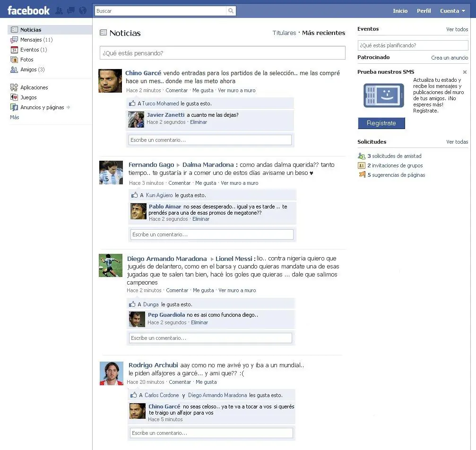This screenshot has width=476, height=450.
Task: Click Chino Garcé's post profile picture
Action: (x=110, y=81)
